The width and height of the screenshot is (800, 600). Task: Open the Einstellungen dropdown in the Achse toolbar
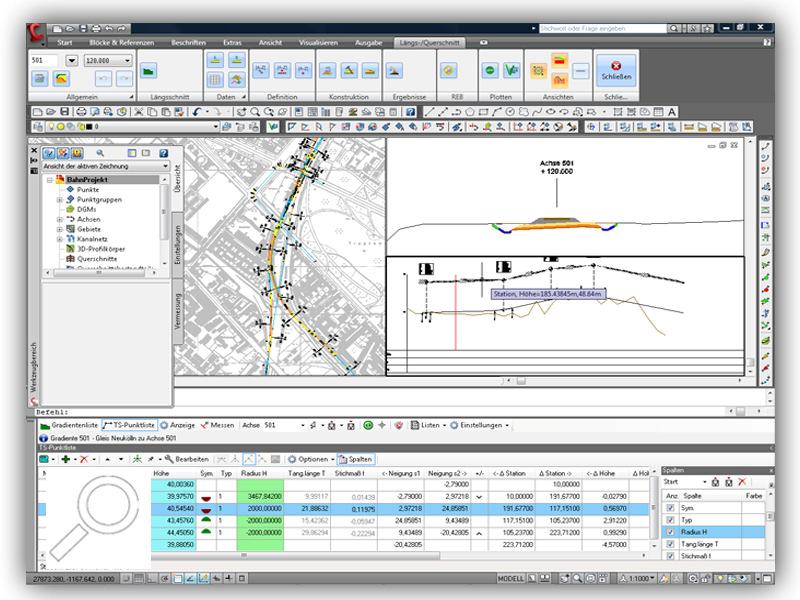[x=480, y=425]
